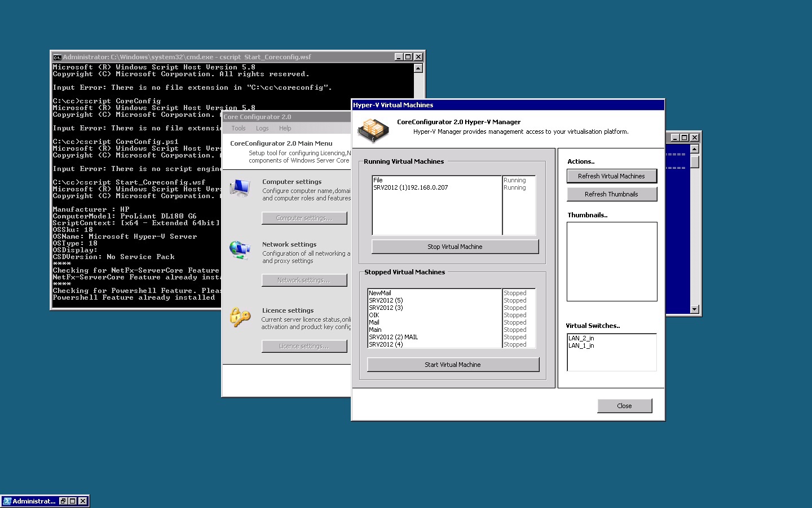Minimize the cmd.exe window

[399, 57]
